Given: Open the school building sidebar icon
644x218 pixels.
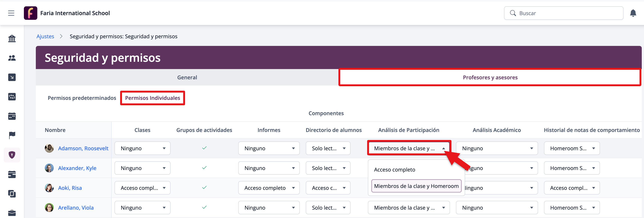Looking at the screenshot, I should 12,38.
